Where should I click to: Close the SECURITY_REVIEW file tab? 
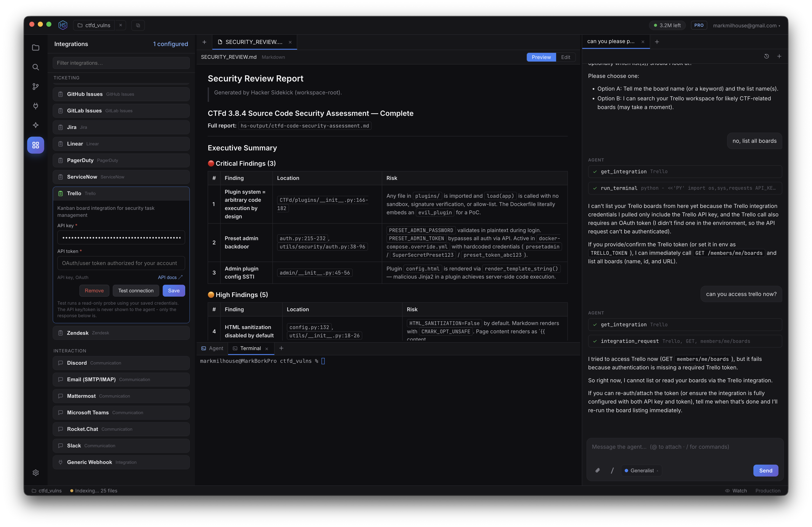[290, 42]
